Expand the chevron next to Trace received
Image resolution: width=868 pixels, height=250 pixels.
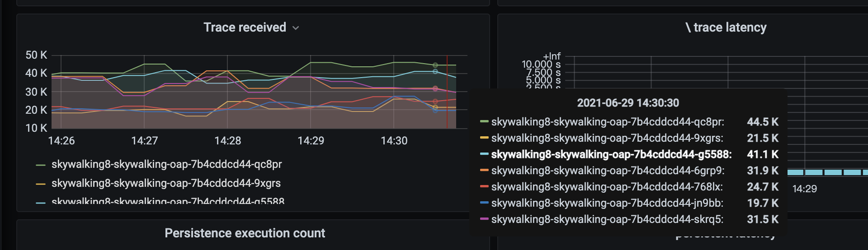[296, 28]
